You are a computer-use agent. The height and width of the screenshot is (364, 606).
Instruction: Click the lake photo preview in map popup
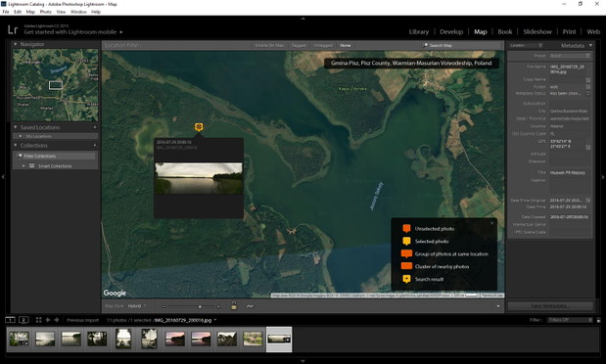click(x=199, y=178)
